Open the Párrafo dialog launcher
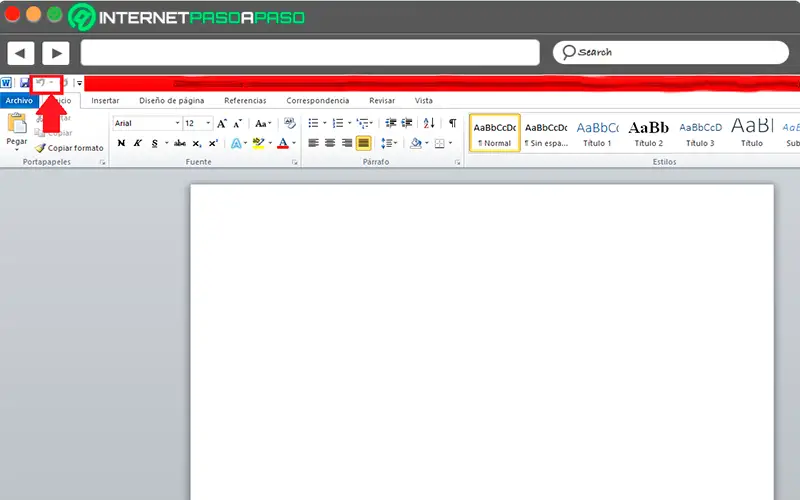Viewport: 800px width, 500px height. (x=458, y=162)
